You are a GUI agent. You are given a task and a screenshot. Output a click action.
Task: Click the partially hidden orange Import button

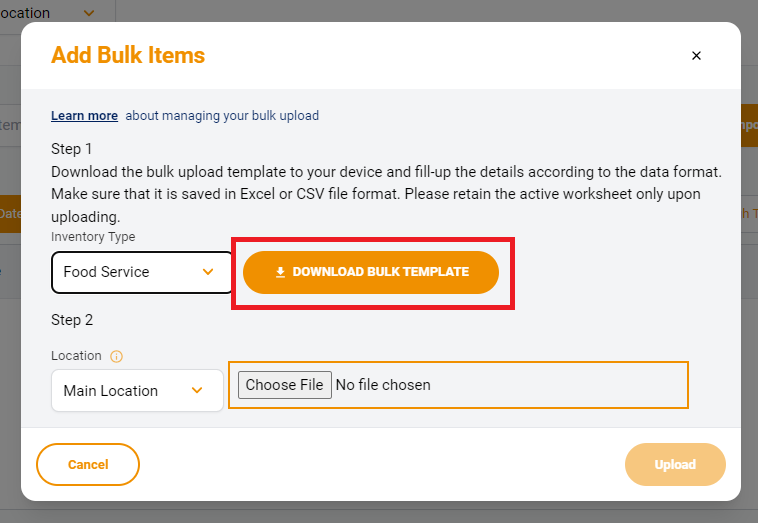[x=749, y=125]
